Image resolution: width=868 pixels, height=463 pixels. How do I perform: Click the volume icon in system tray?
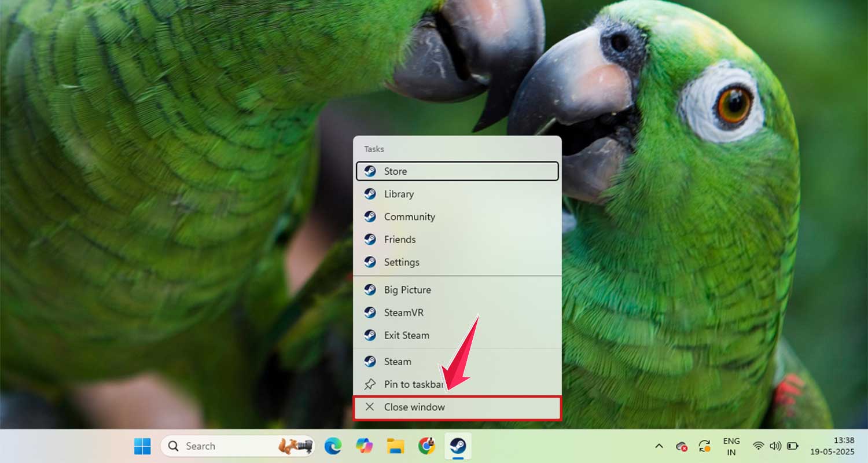[x=775, y=446]
